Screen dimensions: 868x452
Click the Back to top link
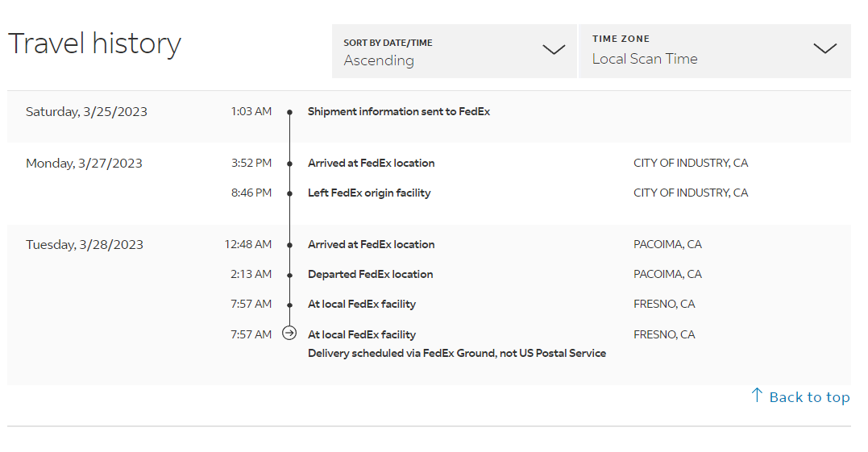coord(808,397)
